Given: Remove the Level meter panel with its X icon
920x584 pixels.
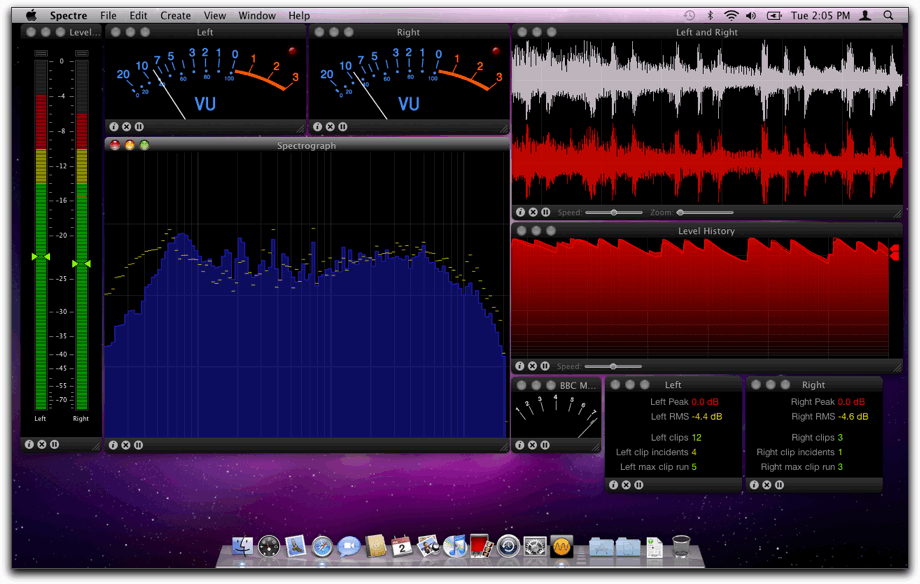Looking at the screenshot, I should (x=42, y=444).
